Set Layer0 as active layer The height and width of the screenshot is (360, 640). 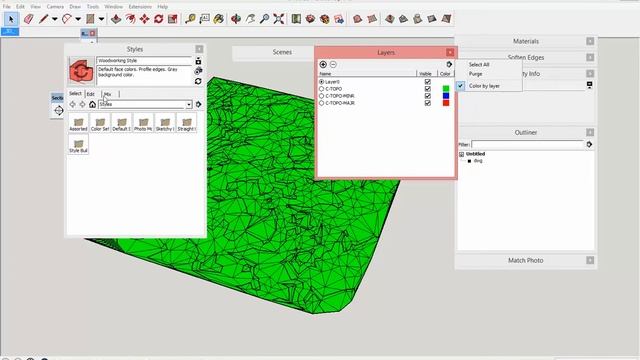[321, 82]
